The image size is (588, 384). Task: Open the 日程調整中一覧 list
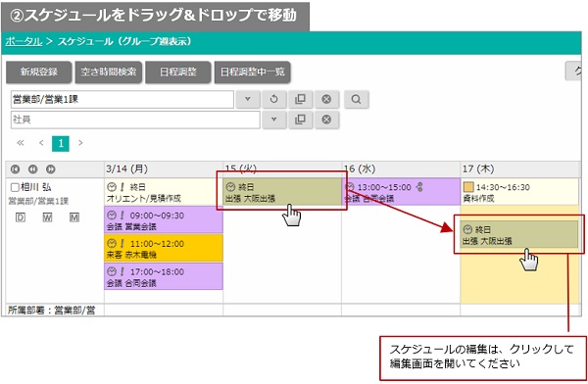[x=253, y=72]
